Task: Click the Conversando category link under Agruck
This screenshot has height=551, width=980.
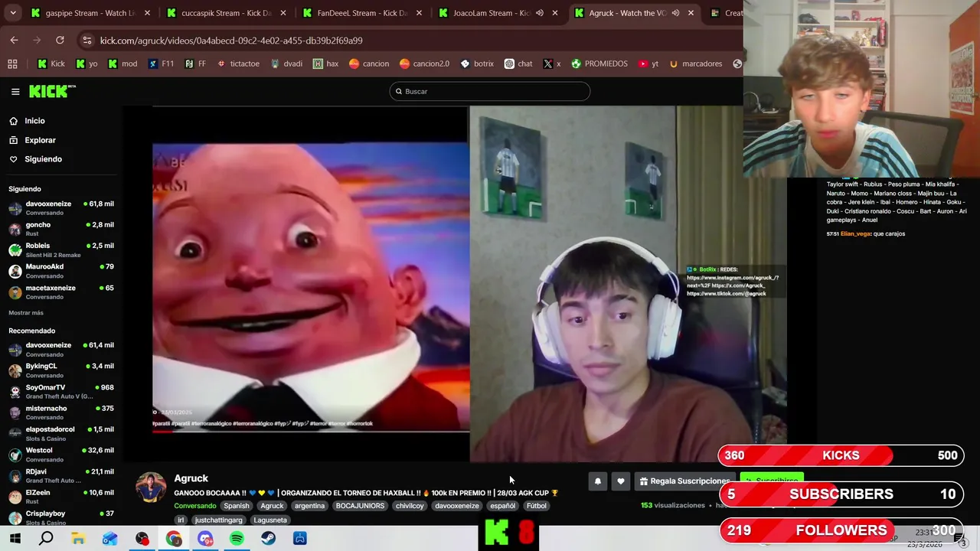Action: [x=194, y=506]
